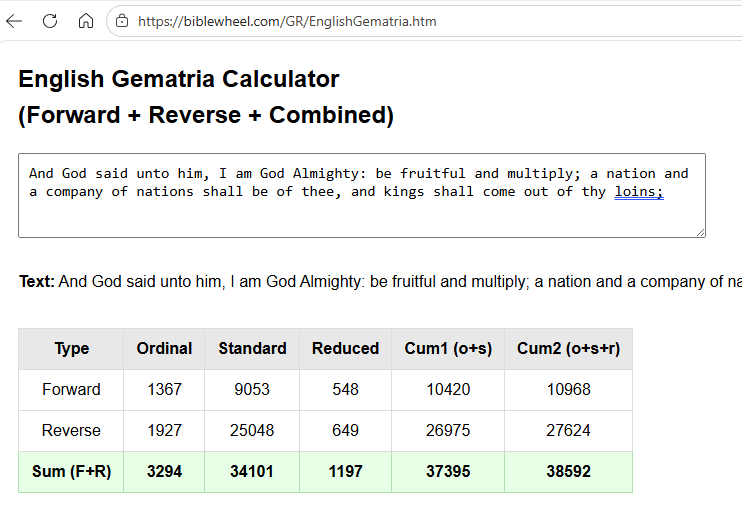Select the Reverse row label

(x=71, y=431)
